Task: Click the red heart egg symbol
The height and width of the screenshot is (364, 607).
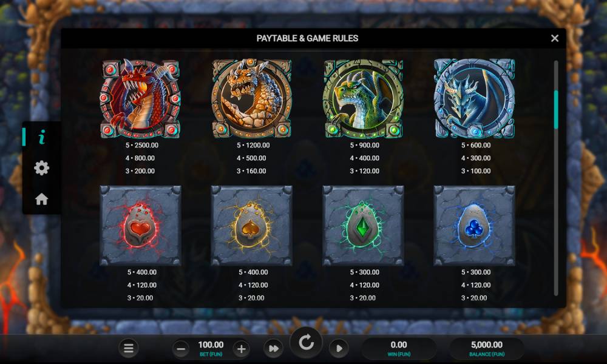Action: tap(140, 226)
